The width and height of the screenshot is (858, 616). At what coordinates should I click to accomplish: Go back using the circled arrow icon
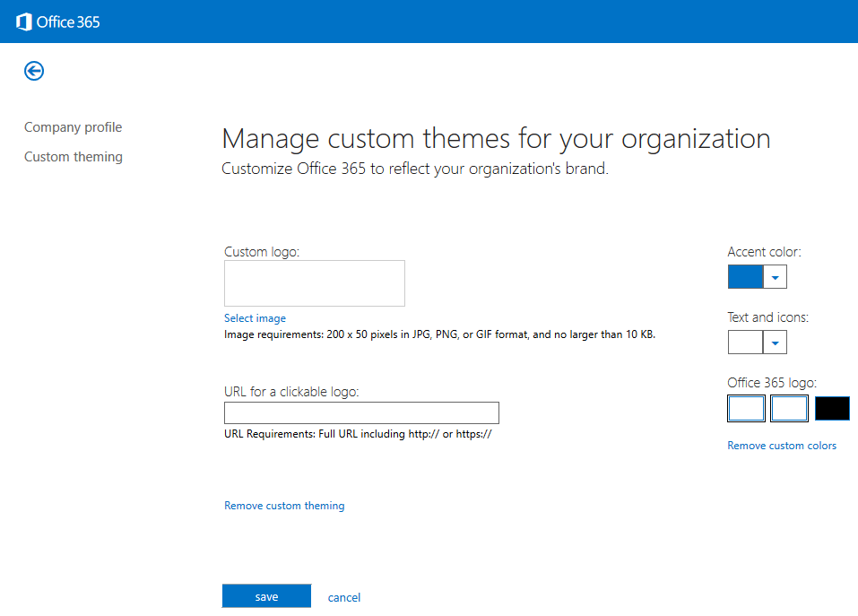pyautogui.click(x=34, y=71)
